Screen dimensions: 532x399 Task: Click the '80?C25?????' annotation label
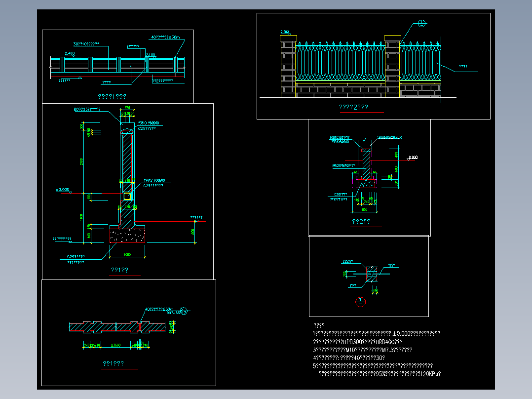coord(87,109)
